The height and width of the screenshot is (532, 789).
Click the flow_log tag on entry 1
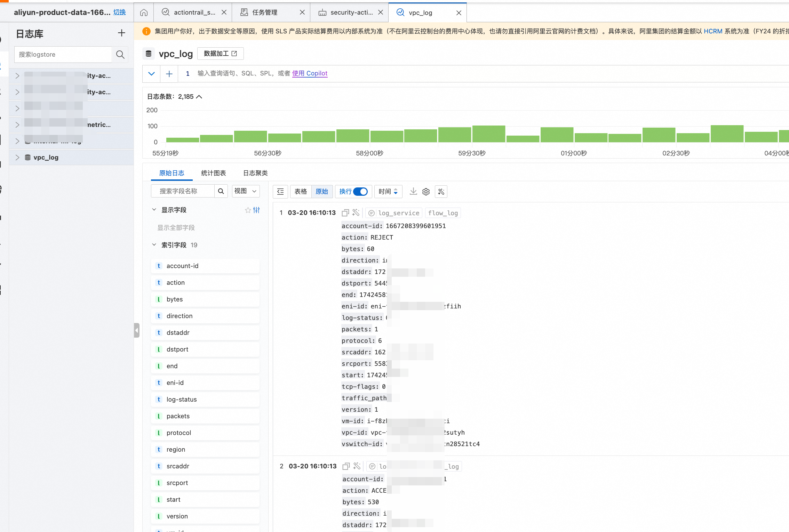click(x=443, y=213)
